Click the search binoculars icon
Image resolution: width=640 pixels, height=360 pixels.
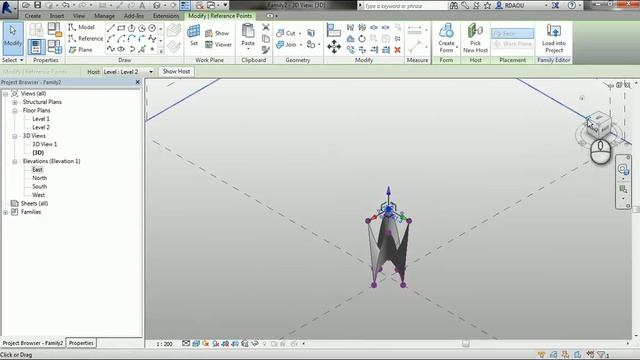[x=454, y=5]
